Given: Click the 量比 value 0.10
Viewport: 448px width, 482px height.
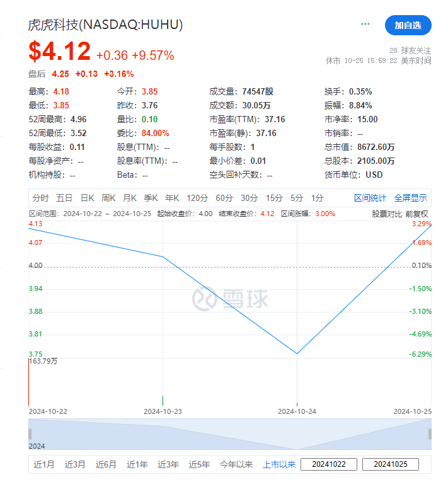Looking at the screenshot, I should point(149,119).
